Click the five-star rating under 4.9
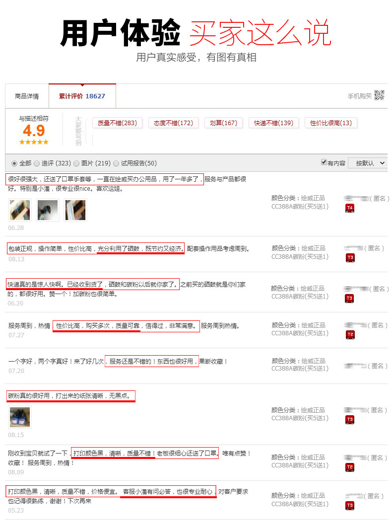The width and height of the screenshot is (392, 532). (34, 142)
